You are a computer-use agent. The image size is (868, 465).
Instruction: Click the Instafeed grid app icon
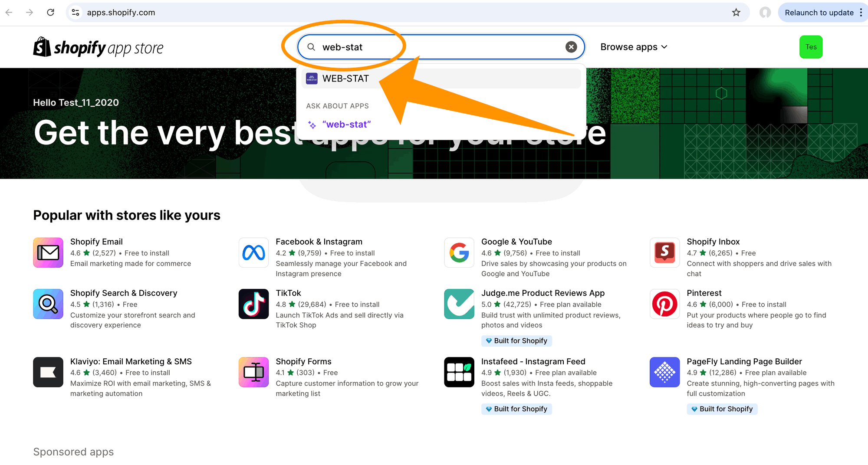[459, 372]
